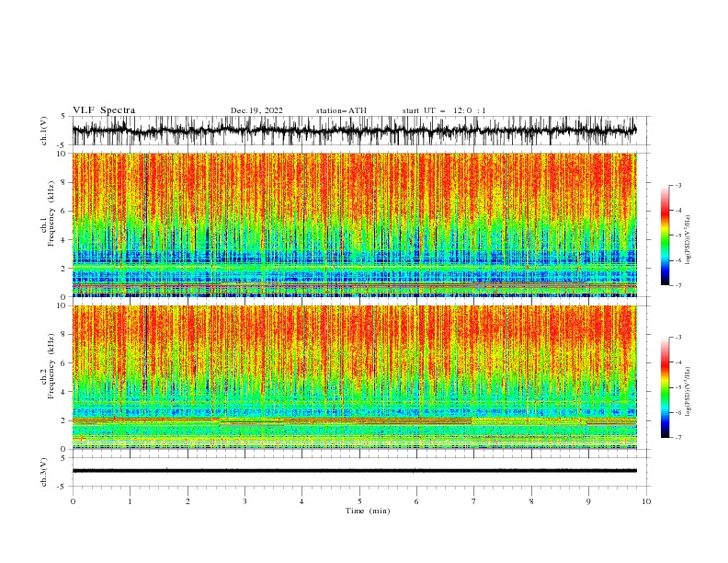Click ch.2 frequency axis tick "6"

[x=63, y=363]
